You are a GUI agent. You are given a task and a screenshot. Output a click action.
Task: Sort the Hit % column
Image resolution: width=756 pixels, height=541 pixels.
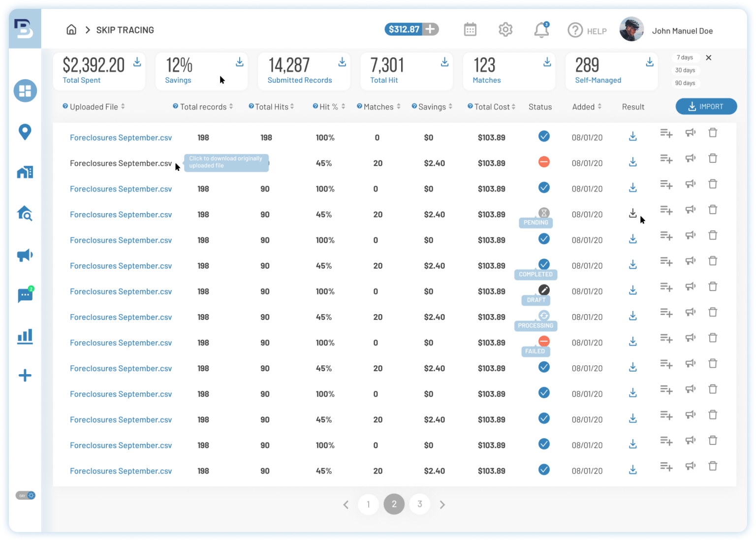coord(344,106)
